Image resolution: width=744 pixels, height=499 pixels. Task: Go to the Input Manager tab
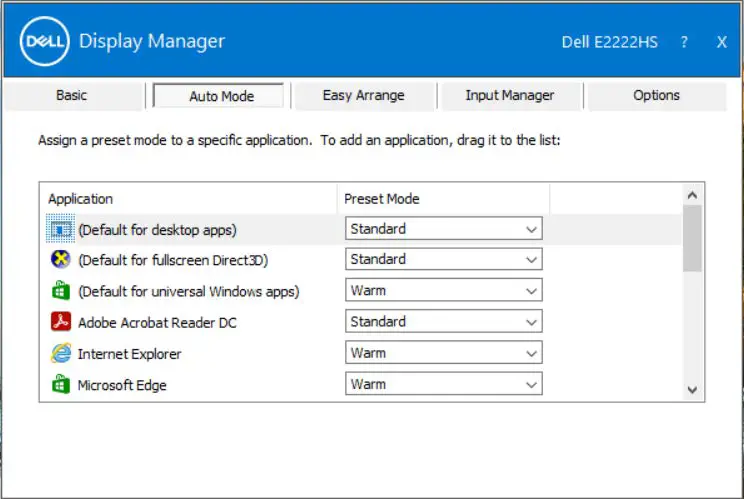tap(509, 96)
